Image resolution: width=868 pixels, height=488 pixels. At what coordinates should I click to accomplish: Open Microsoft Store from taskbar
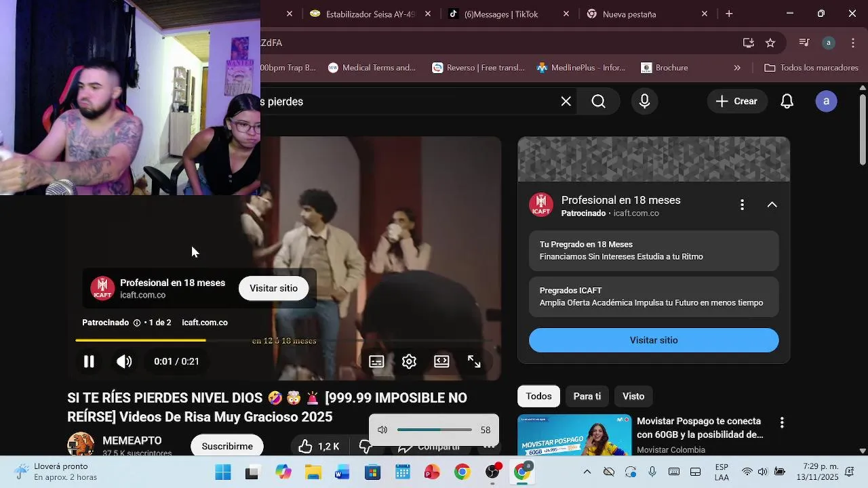tap(372, 472)
